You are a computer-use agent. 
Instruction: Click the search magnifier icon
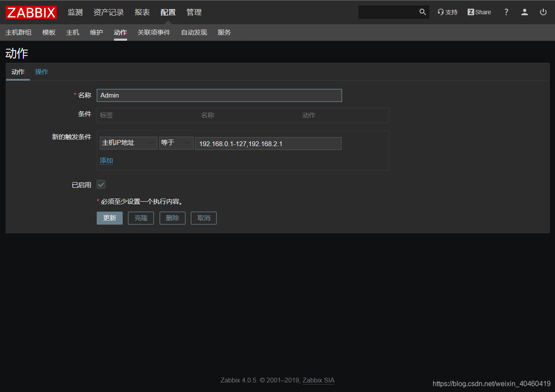coord(423,12)
